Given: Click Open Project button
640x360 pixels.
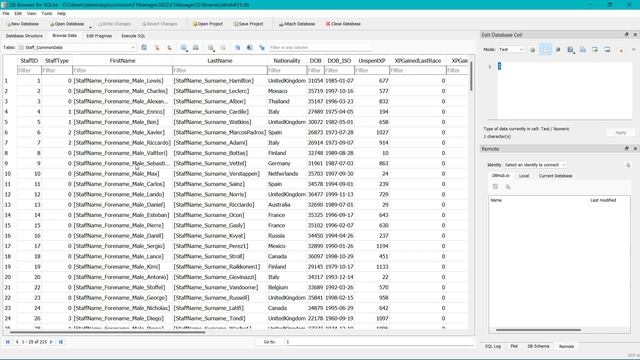Looking at the screenshot, I should point(207,24).
